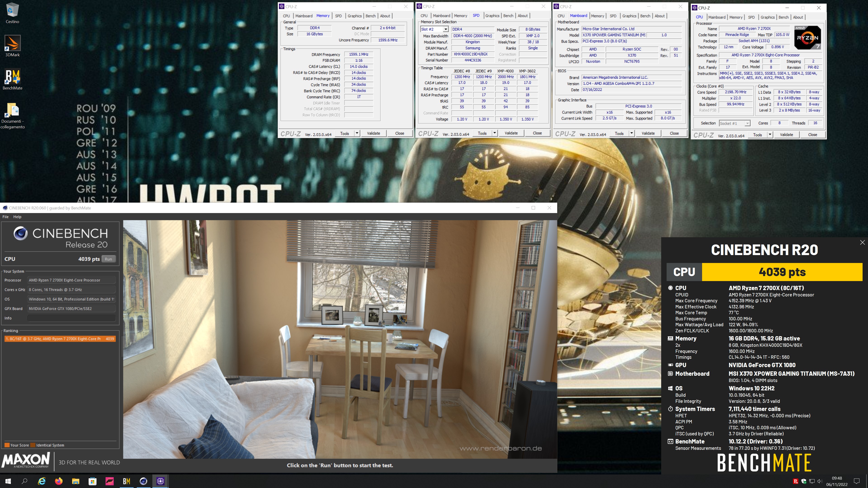Open Windows Security tray icon
The width and height of the screenshot is (868, 488).
tap(804, 481)
